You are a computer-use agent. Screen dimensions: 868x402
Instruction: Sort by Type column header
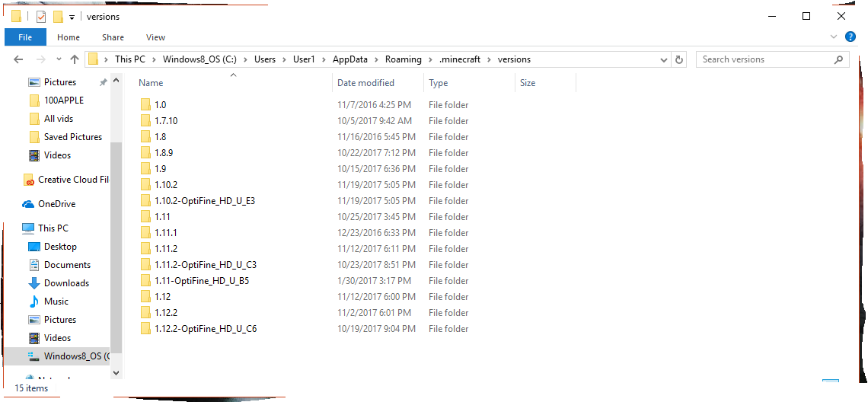pyautogui.click(x=438, y=83)
